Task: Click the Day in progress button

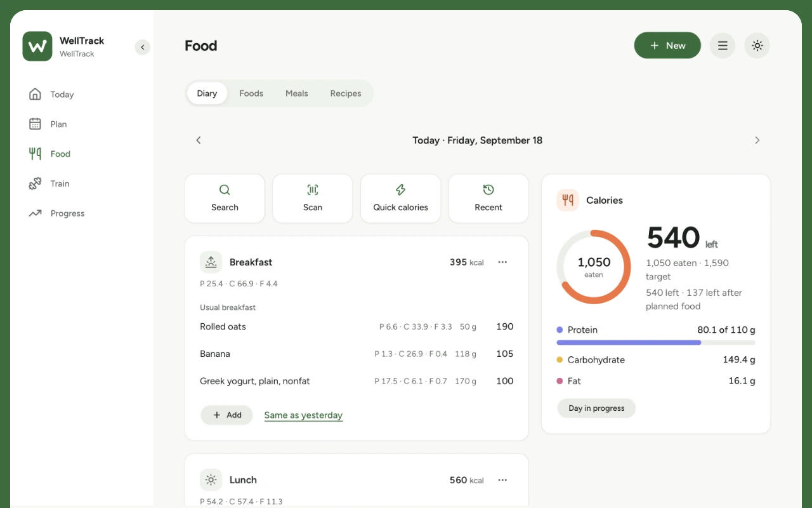Action: tap(596, 408)
